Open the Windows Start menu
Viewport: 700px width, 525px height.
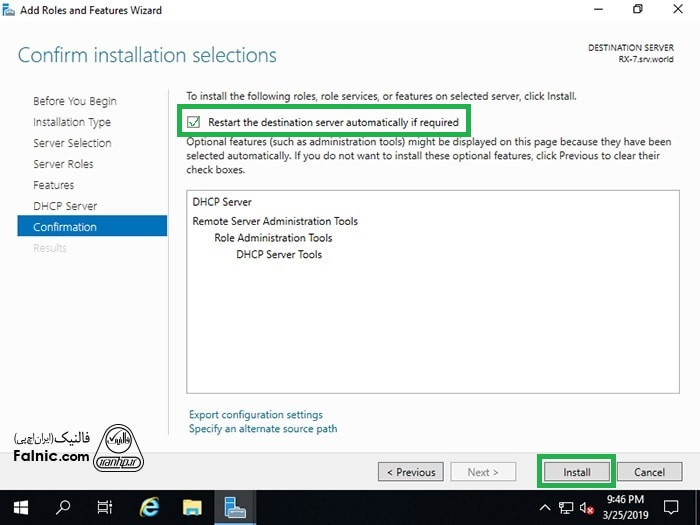coord(20,507)
